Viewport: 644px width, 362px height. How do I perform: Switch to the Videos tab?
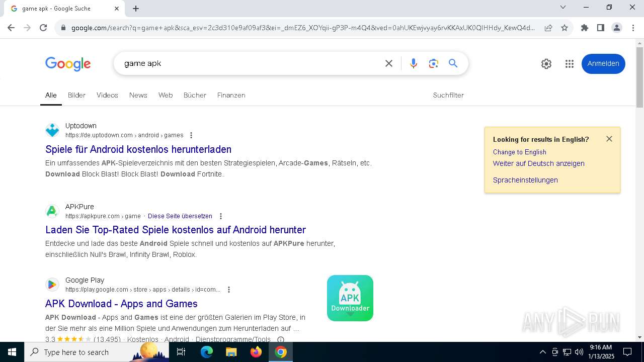107,95
